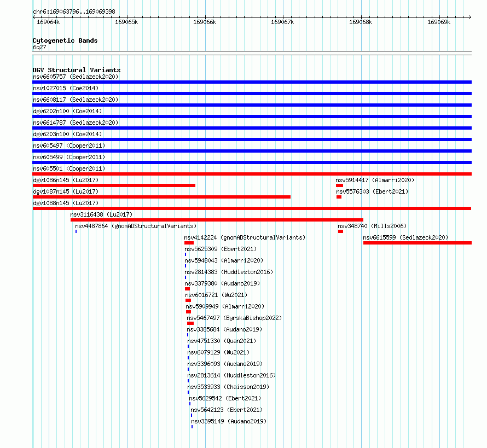The width and height of the screenshot is (487, 448).
Task: Click the nsv4142224 (gnomADStructuralVariants) label
Action: (245, 237)
